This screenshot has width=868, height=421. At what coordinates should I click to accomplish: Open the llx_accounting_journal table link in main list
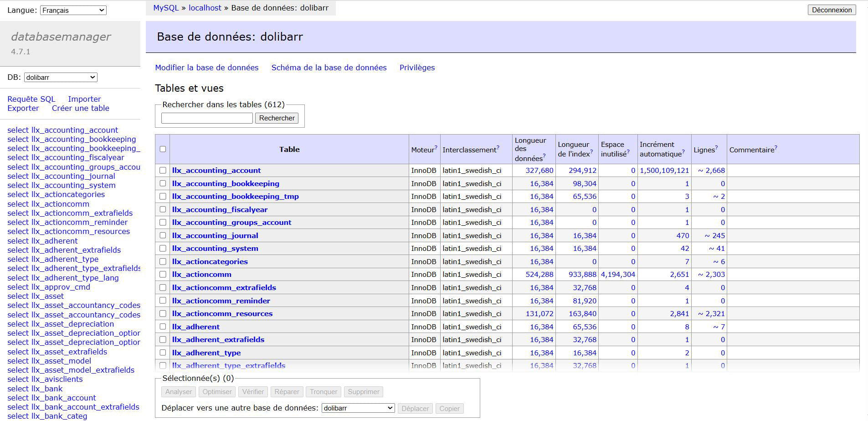coord(215,235)
